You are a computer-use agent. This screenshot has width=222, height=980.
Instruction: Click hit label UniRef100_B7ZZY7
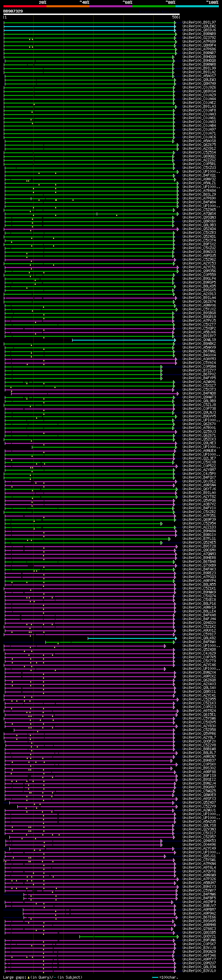pos(199,371)
